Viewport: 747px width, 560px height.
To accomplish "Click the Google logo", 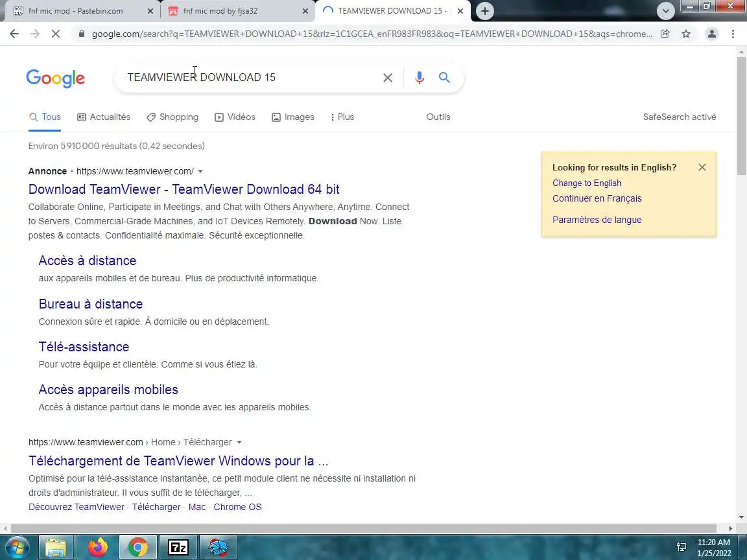I will tap(56, 78).
